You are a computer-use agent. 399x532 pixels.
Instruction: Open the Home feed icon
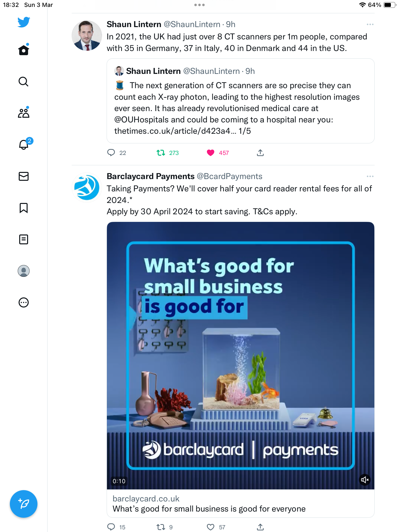[x=24, y=50]
